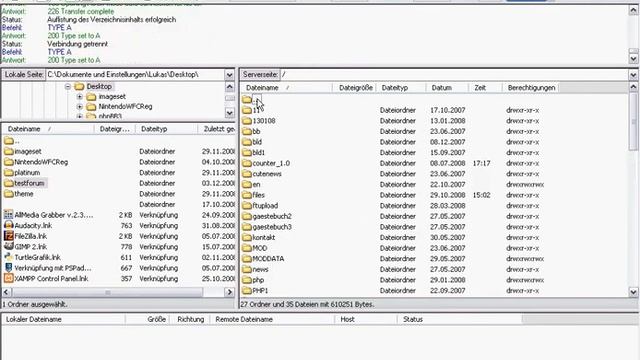
Task: Sort server files by Berechtigungen column
Action: [x=531, y=88]
